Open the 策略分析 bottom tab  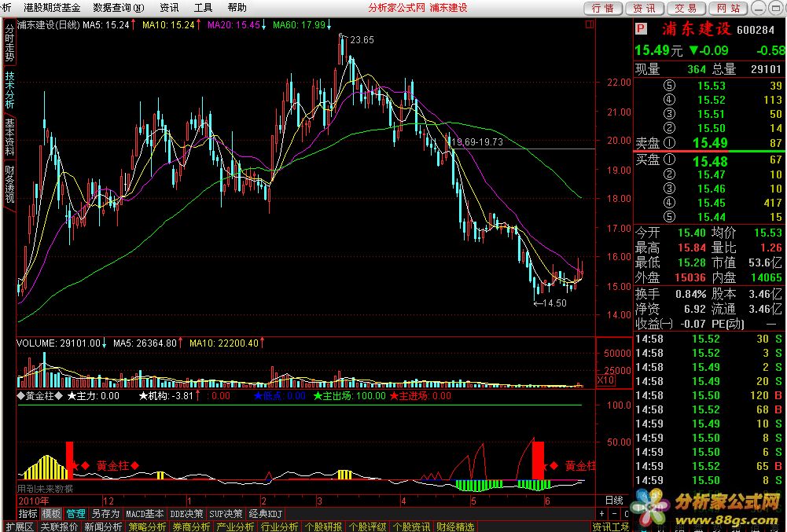click(147, 527)
